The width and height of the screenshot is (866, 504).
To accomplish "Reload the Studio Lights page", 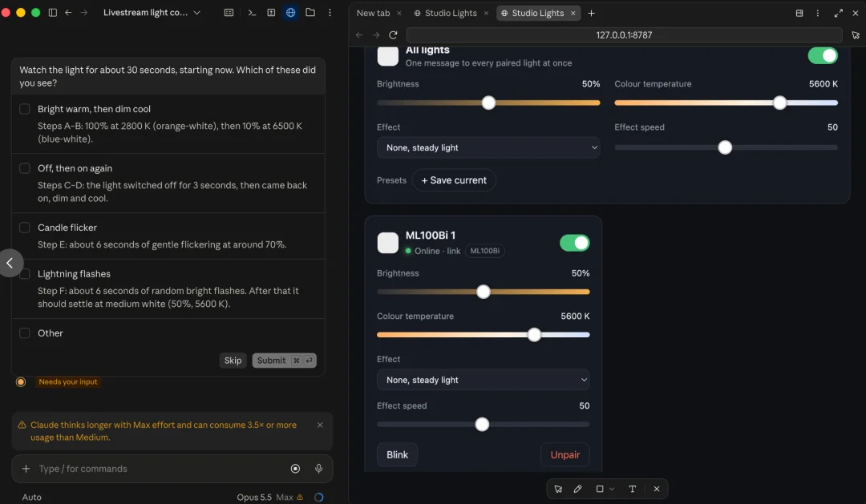I will pos(393,34).
